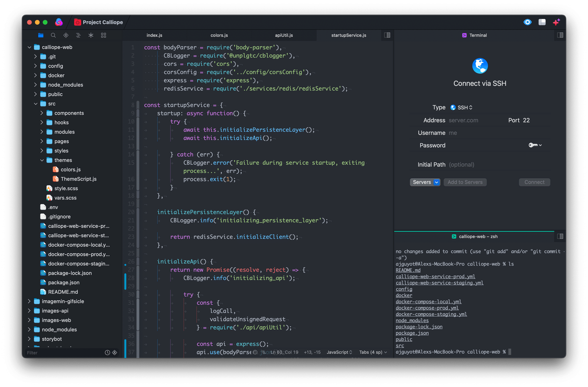Select package.json in the sidebar
Viewport: 588px width, 387px height.
click(x=64, y=282)
